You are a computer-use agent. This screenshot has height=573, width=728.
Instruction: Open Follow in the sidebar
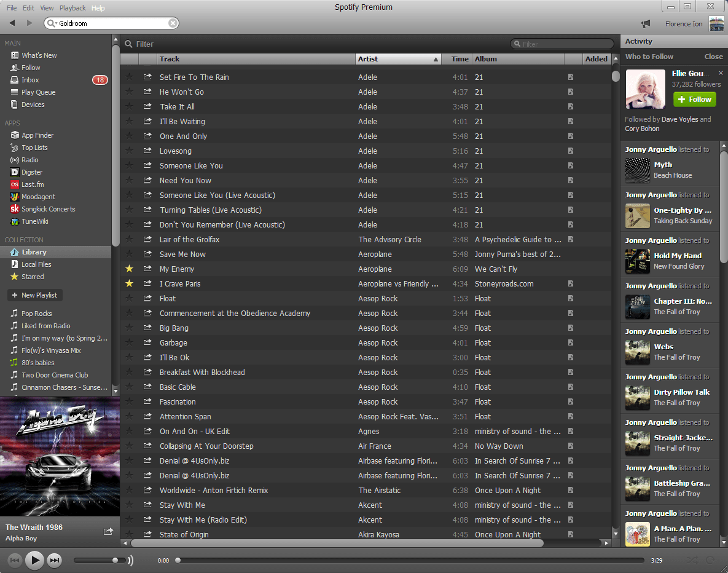[x=31, y=68]
